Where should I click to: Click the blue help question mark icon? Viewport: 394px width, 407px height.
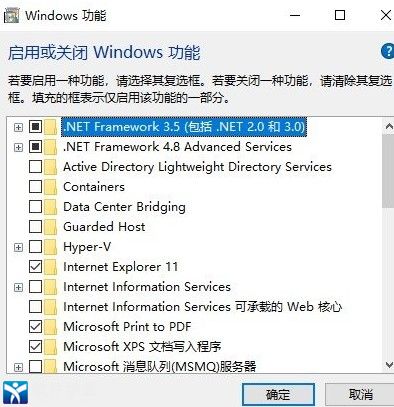click(x=388, y=52)
